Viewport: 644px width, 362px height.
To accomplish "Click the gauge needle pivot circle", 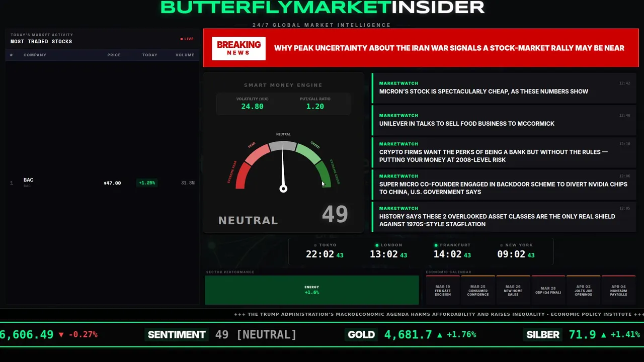I will click(x=283, y=189).
